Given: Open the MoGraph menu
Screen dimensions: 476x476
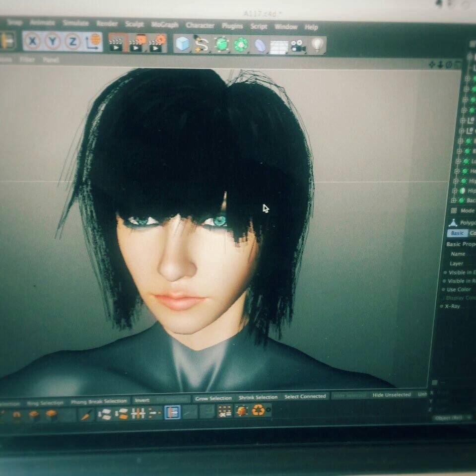Looking at the screenshot, I should 164,25.
